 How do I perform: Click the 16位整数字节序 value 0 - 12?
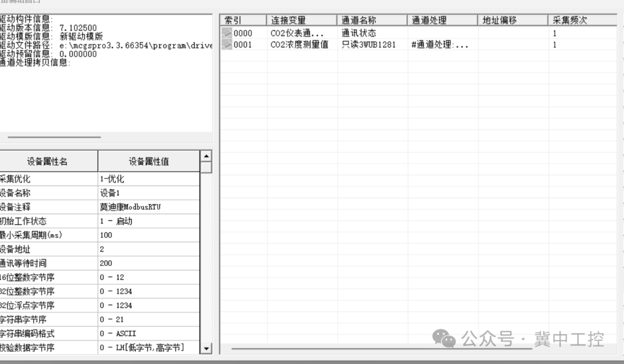[149, 277]
